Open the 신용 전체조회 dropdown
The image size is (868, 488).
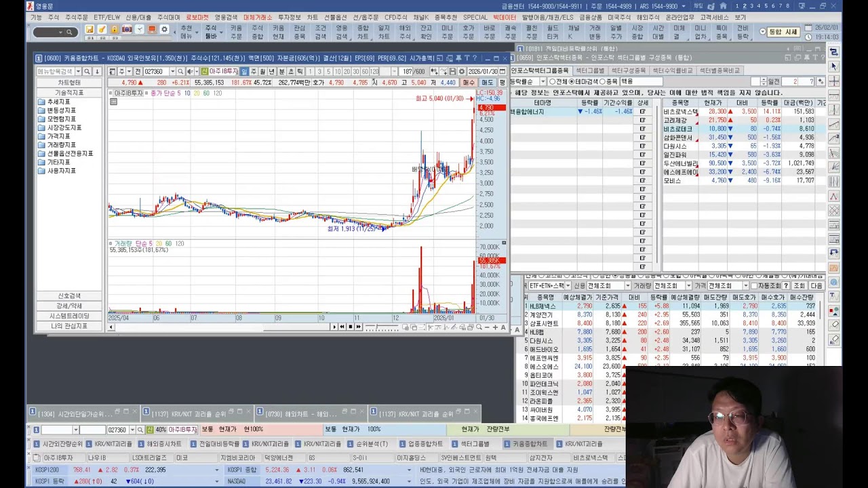(627, 286)
